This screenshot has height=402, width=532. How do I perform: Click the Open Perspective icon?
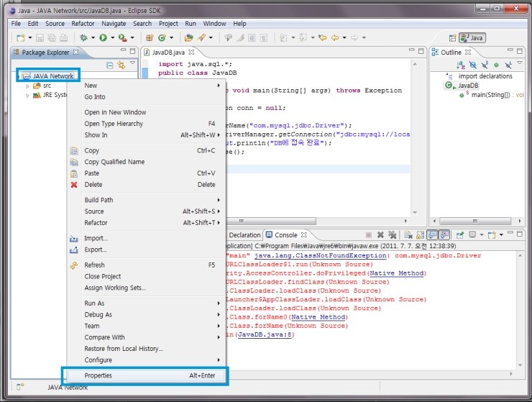point(452,38)
